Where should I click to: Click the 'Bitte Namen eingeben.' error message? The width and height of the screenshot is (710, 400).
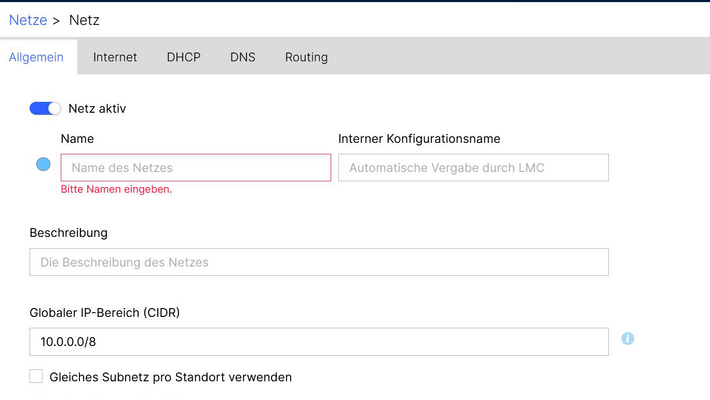point(116,189)
